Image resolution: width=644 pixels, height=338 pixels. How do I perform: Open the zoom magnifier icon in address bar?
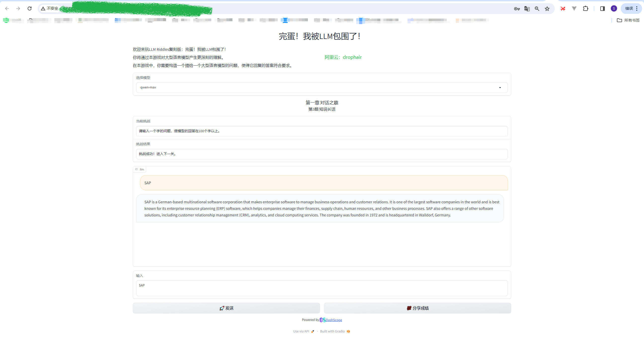[x=537, y=9]
